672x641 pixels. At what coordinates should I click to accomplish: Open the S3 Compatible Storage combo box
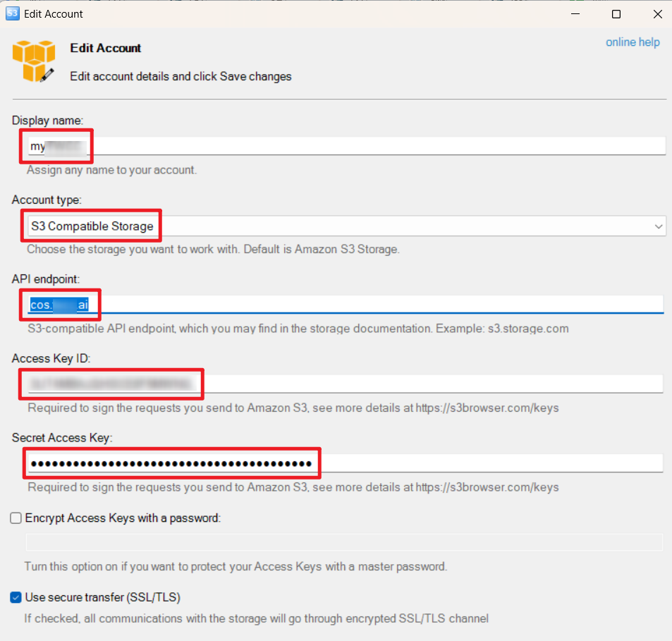point(346,226)
